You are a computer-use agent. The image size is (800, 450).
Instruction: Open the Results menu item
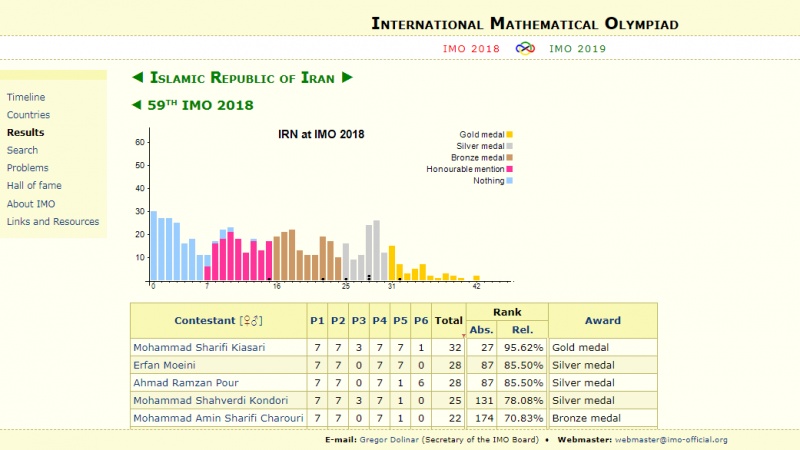pyautogui.click(x=26, y=132)
